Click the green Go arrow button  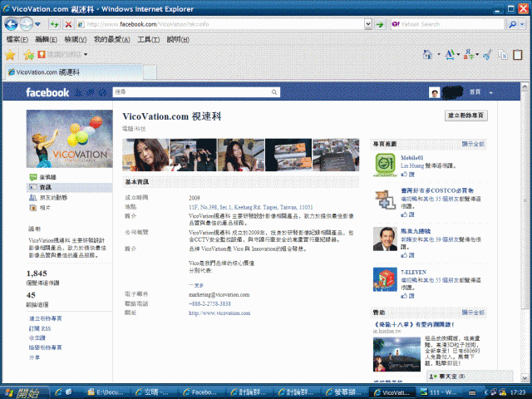click(x=380, y=24)
